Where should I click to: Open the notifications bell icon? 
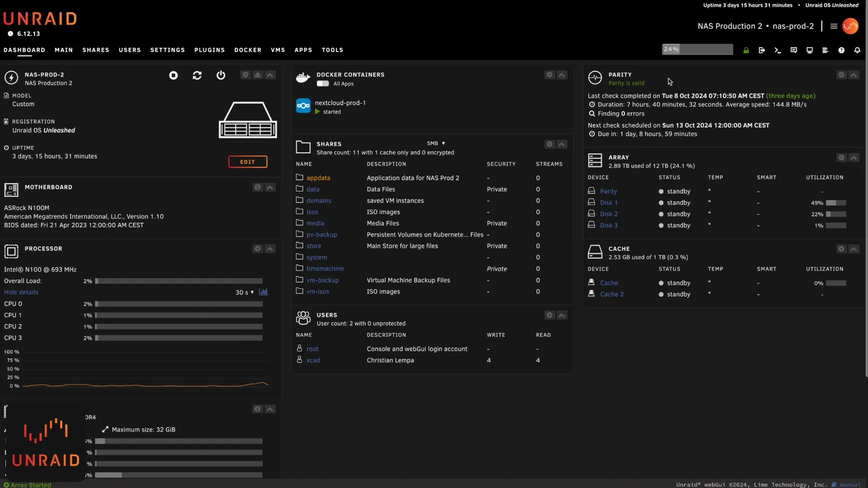857,50
